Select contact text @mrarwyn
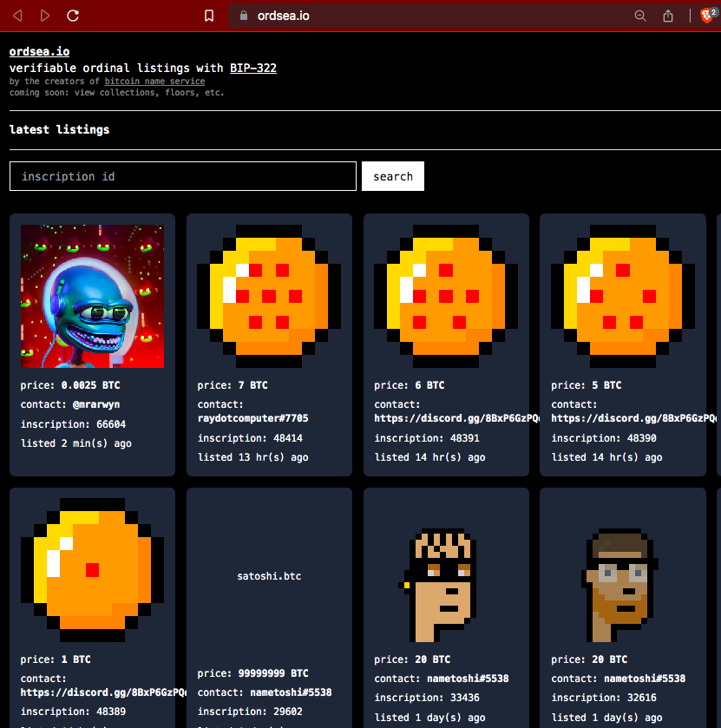This screenshot has height=728, width=721. 96,404
